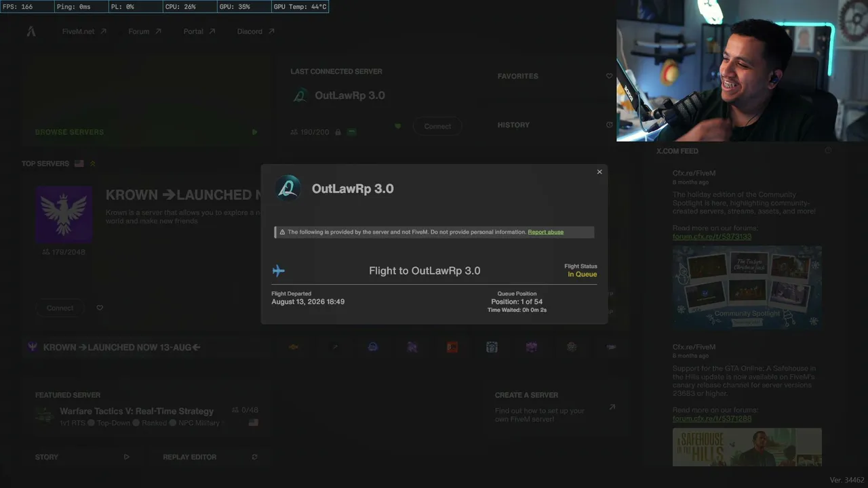Click the History clock icon
This screenshot has height=488, width=868.
609,125
